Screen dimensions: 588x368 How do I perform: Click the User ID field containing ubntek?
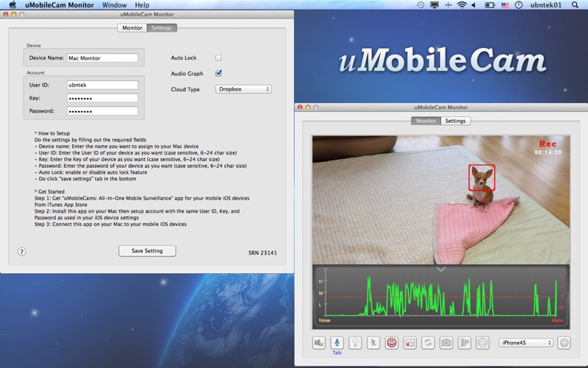(x=102, y=85)
